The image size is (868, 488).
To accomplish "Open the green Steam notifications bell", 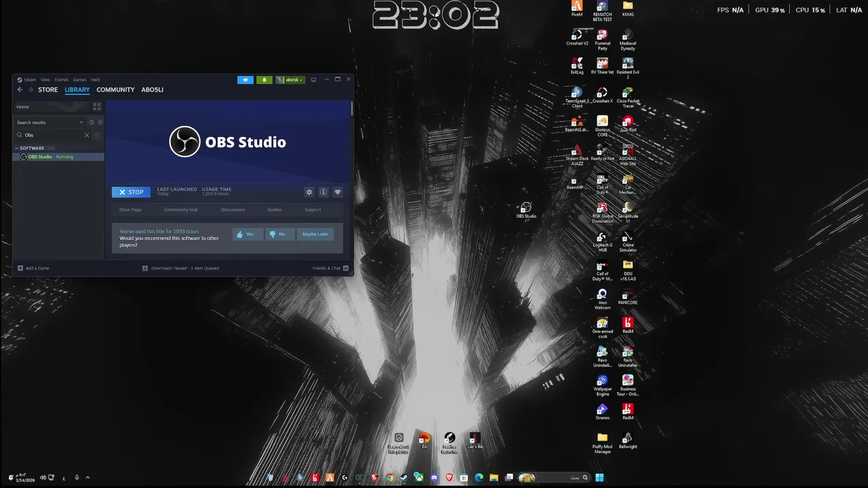I will tap(264, 80).
